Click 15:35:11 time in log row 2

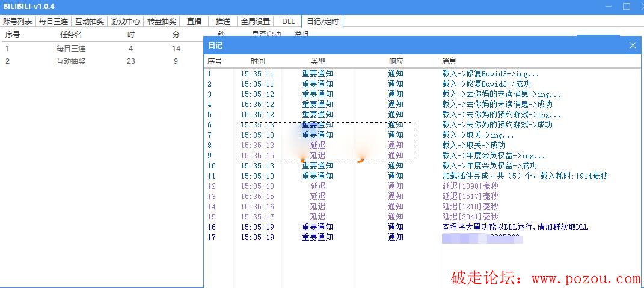pyautogui.click(x=257, y=84)
